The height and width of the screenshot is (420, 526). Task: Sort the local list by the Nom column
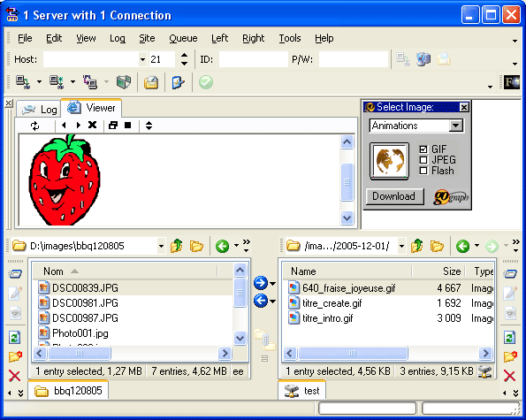tap(125, 271)
